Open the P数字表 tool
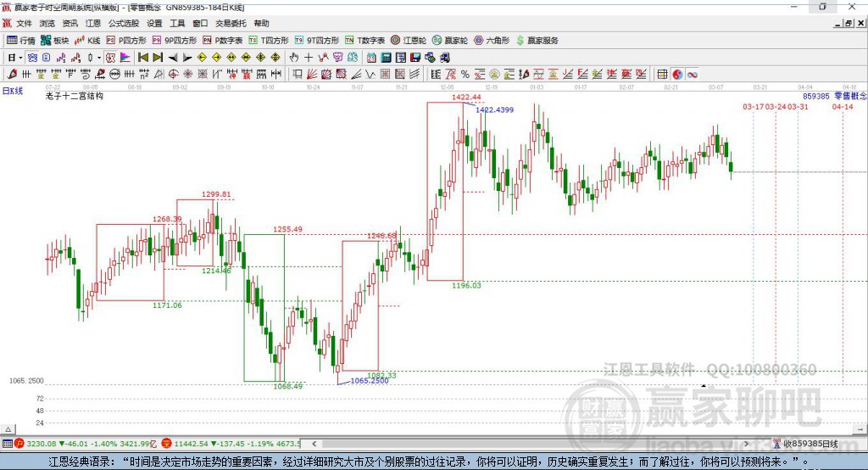This screenshot has width=868, height=470. 223,41
